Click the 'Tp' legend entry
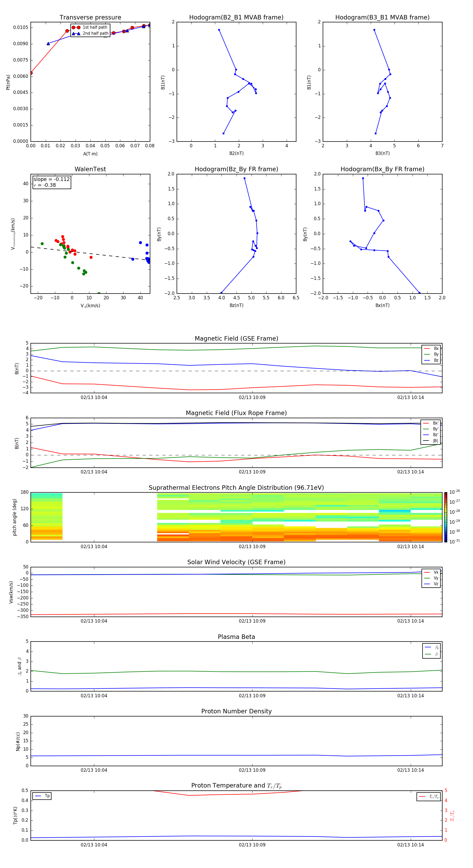Viewport: 473px width, 868px height. click(x=42, y=796)
